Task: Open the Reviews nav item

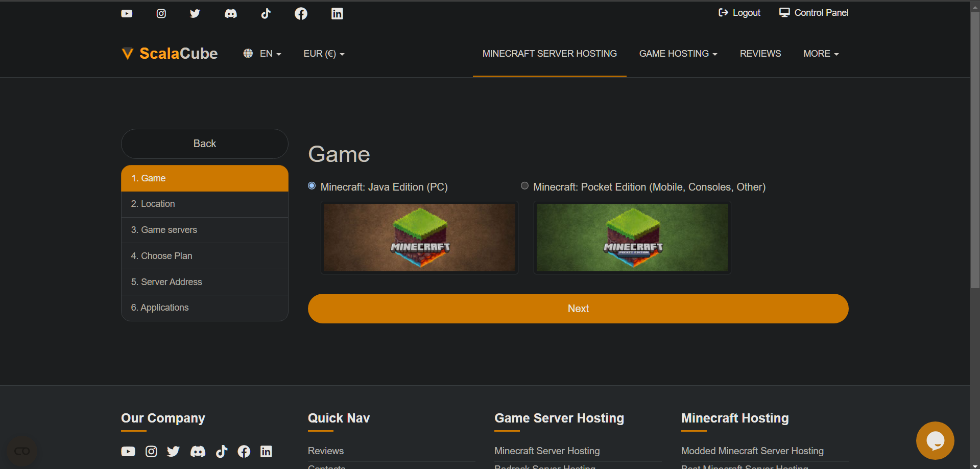Action: pyautogui.click(x=760, y=54)
